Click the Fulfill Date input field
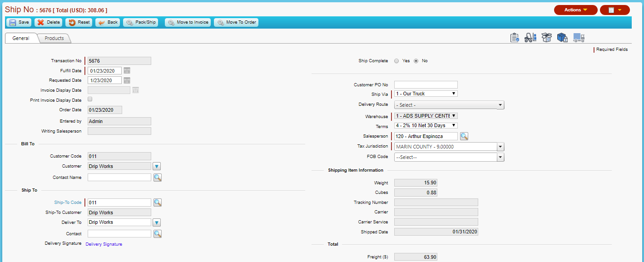The image size is (644, 262). click(105, 71)
